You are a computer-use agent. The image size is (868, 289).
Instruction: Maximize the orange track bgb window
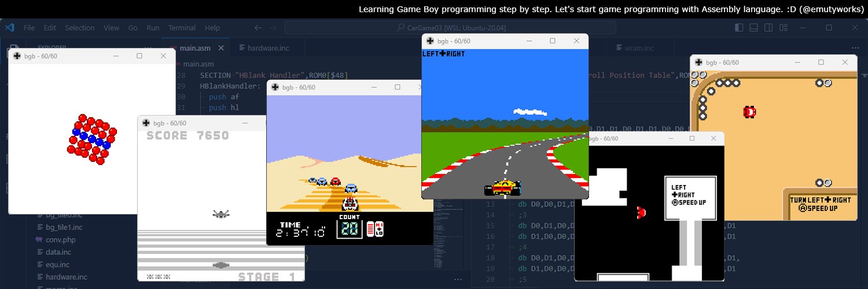pyautogui.click(x=821, y=62)
